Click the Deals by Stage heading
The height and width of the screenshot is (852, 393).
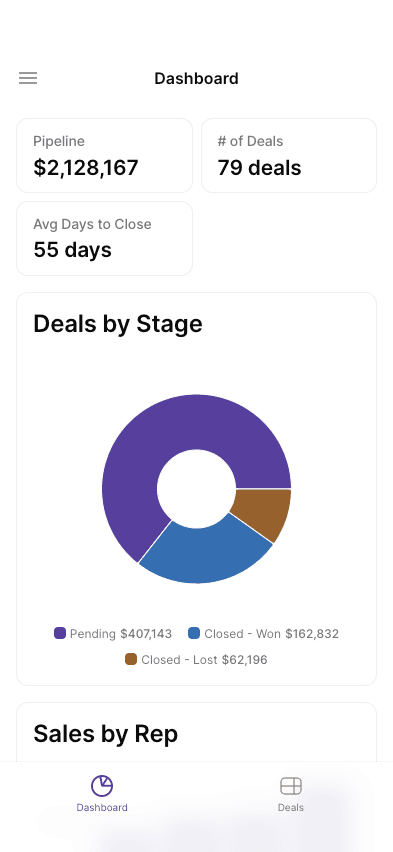coord(118,324)
